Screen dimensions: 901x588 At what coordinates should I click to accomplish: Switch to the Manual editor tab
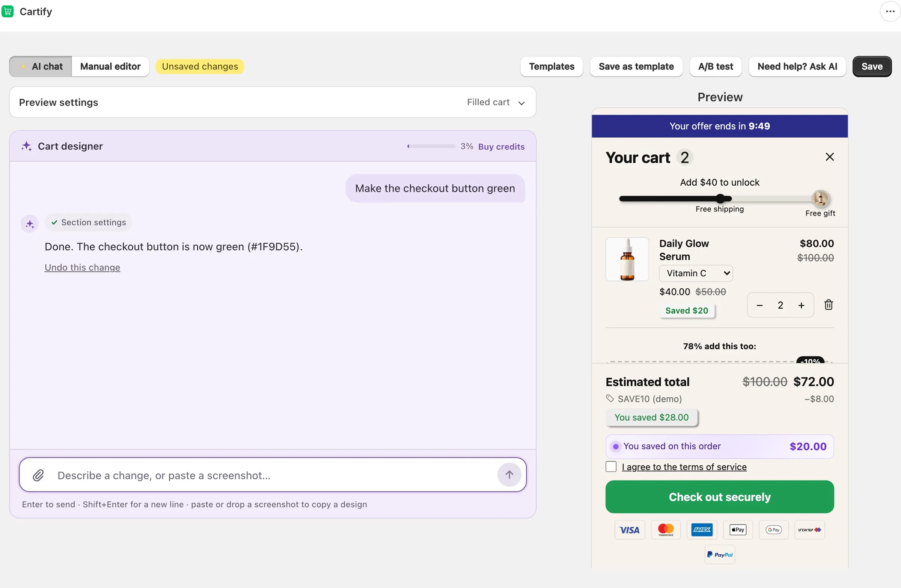click(x=110, y=66)
